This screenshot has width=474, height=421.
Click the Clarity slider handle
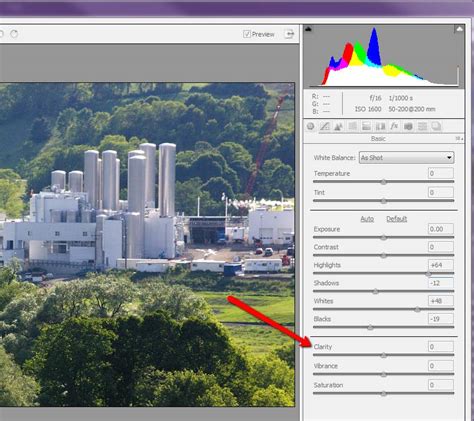pos(384,356)
